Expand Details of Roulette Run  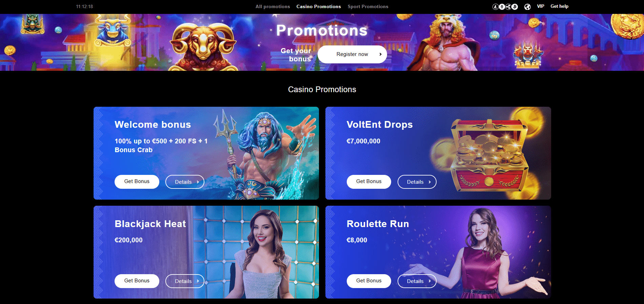pos(417,281)
